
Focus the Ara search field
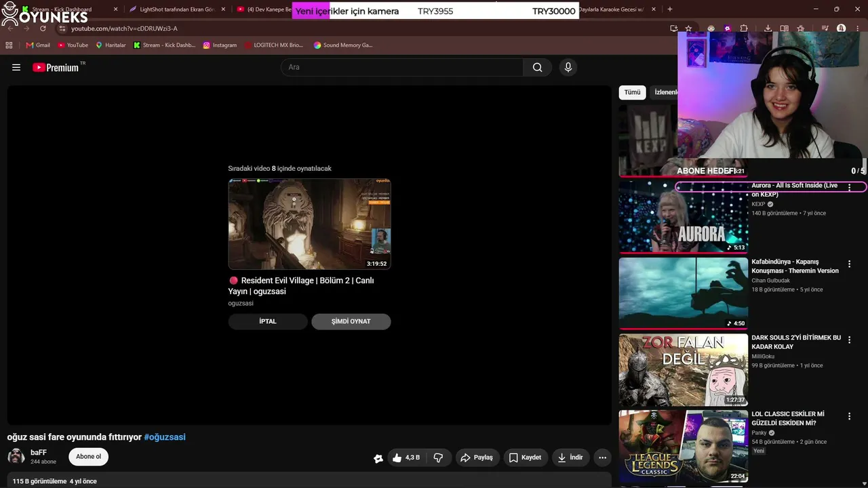pos(402,67)
